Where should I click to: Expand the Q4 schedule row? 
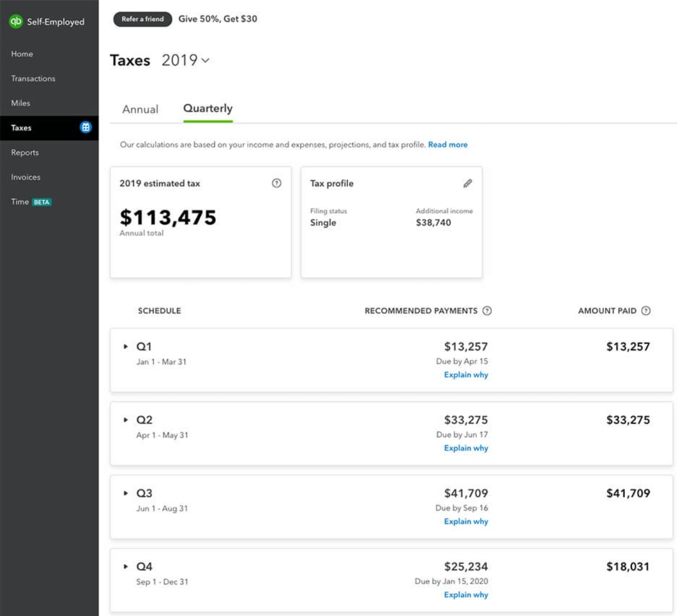[127, 566]
